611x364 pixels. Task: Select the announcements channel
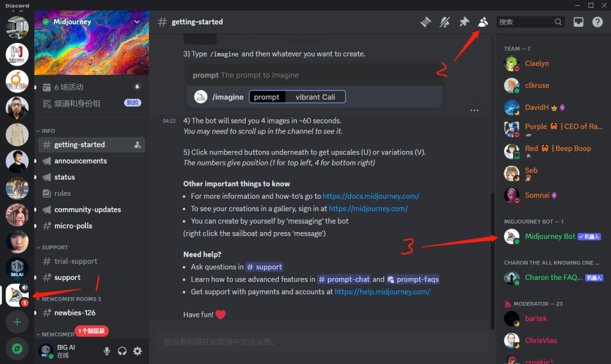(80, 161)
